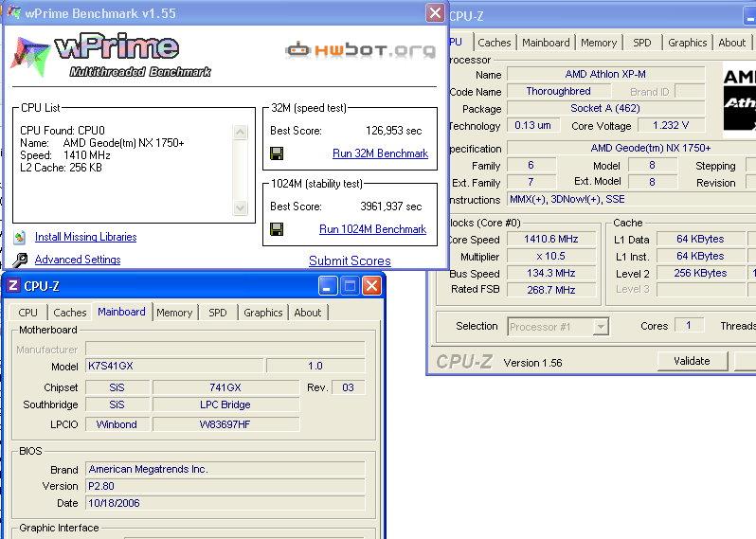The width and height of the screenshot is (756, 539).
Task: Click Specification AMD Geode(tm) NX 1750+ field
Action: pyautogui.click(x=632, y=148)
